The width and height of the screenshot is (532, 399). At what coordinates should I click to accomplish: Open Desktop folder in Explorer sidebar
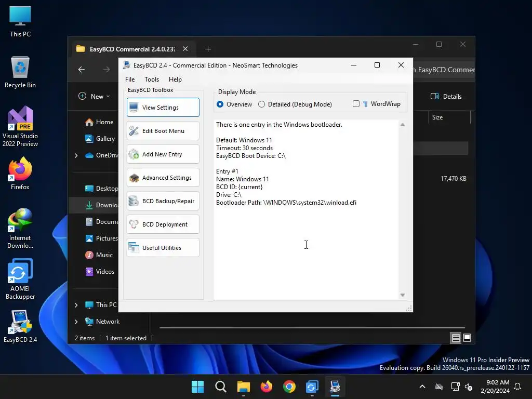[x=102, y=189]
